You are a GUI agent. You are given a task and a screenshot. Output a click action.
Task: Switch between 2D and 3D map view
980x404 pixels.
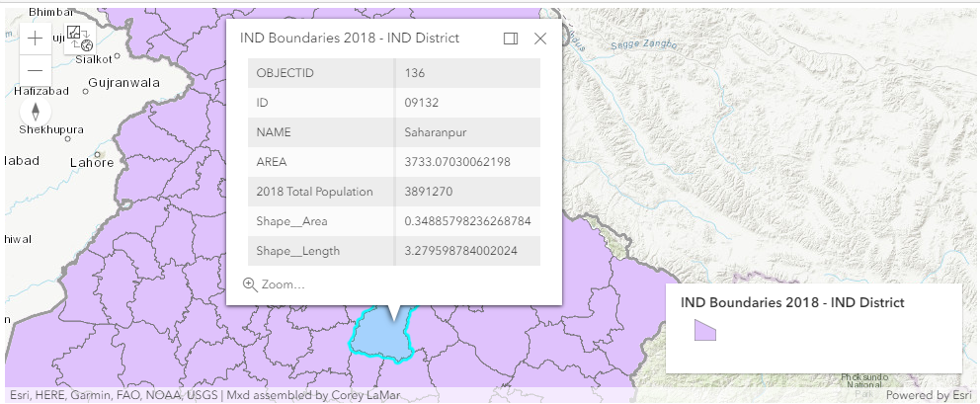point(78,38)
